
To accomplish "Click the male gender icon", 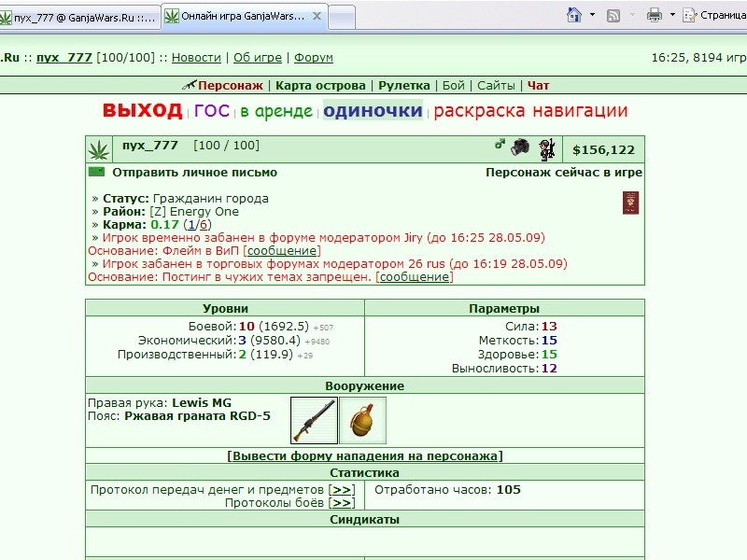I will click(x=500, y=144).
